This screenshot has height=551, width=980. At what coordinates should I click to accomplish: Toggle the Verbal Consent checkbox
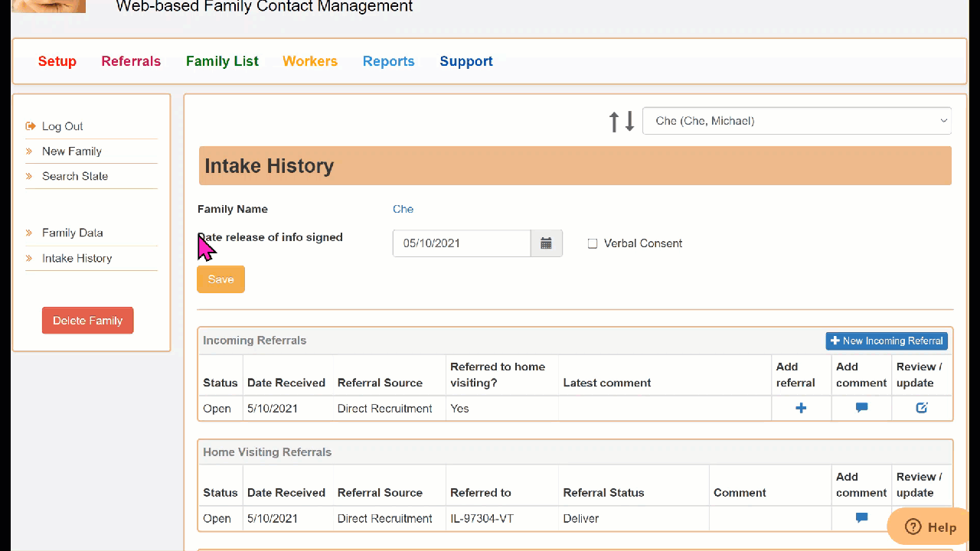tap(593, 243)
